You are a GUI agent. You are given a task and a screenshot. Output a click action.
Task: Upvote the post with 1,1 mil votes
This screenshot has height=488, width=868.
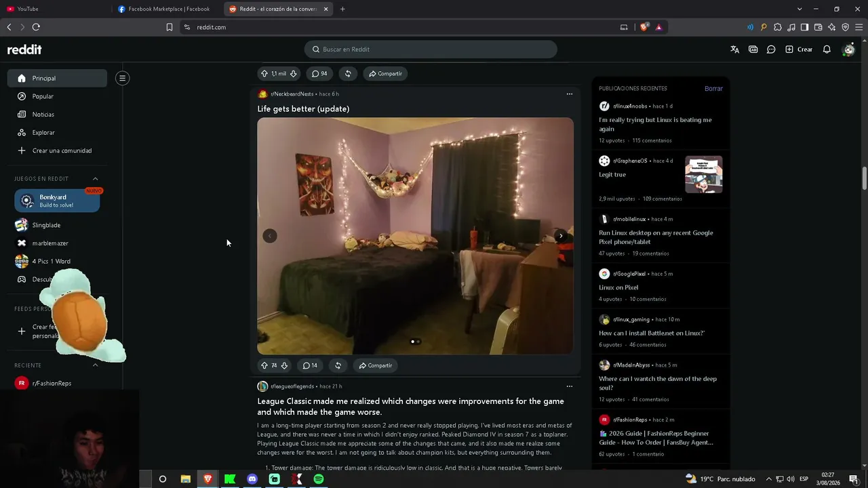pyautogui.click(x=264, y=73)
